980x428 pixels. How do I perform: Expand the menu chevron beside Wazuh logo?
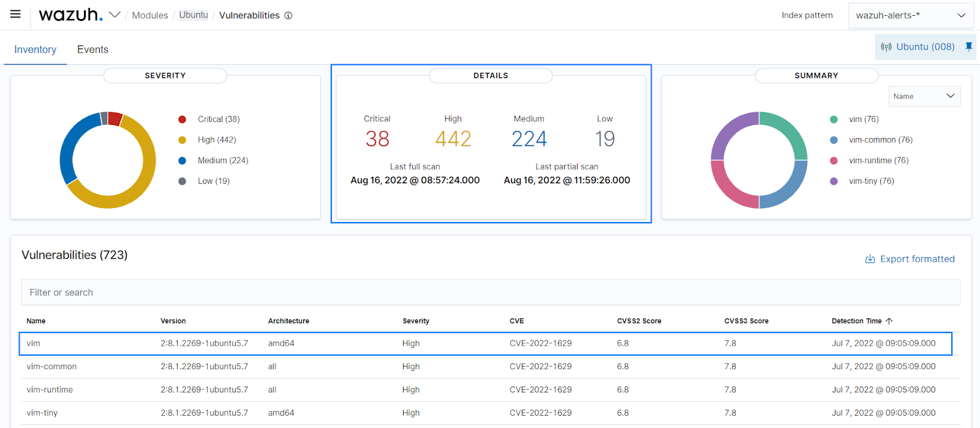115,15
